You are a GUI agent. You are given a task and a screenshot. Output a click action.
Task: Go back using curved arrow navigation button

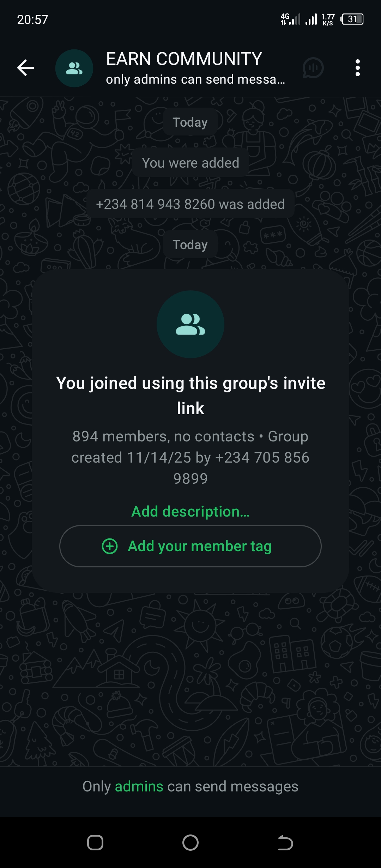pyautogui.click(x=285, y=843)
